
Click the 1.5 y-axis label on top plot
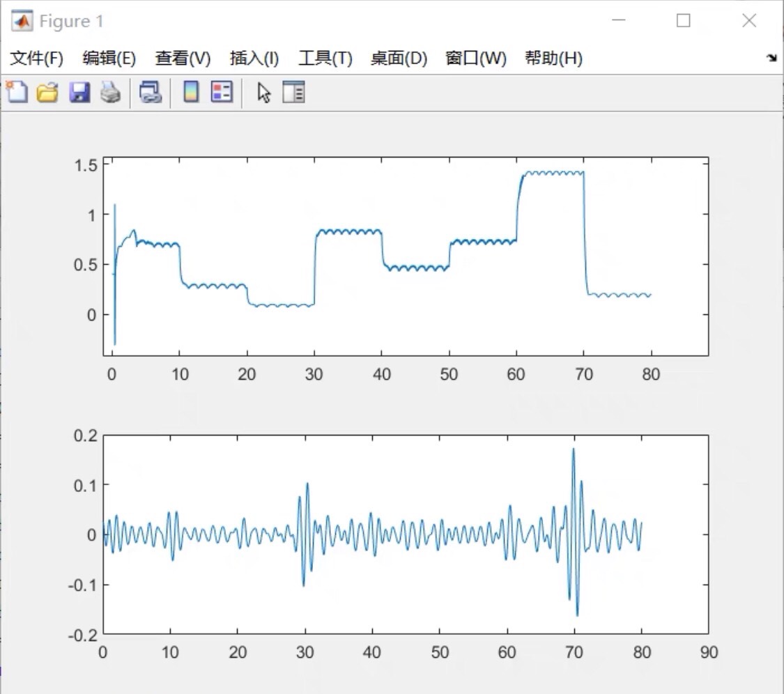click(86, 166)
